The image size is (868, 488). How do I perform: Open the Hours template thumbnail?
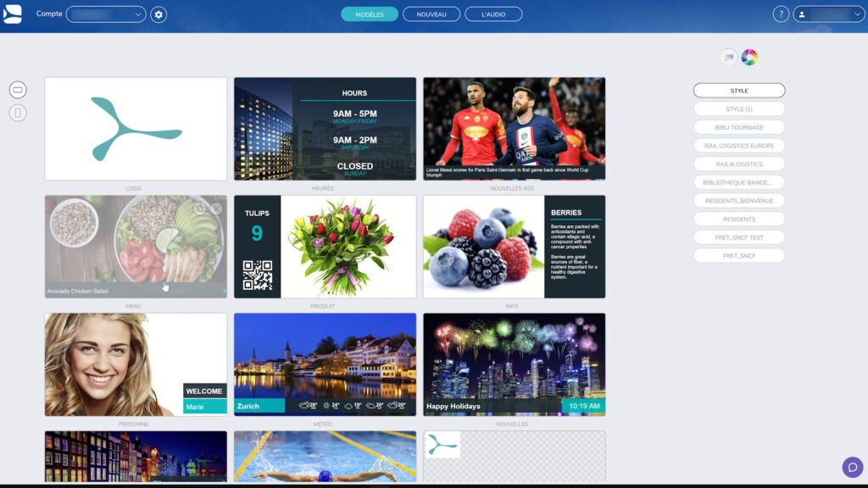click(325, 129)
